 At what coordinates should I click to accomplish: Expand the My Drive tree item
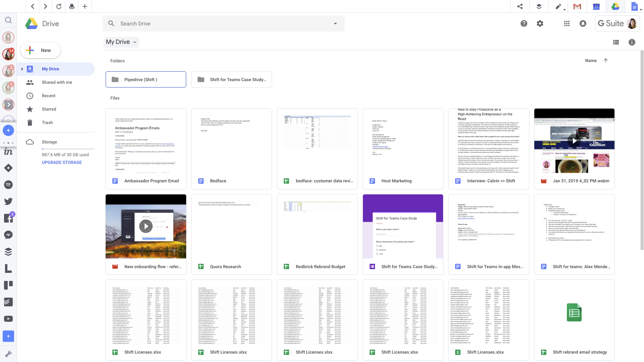tap(22, 69)
